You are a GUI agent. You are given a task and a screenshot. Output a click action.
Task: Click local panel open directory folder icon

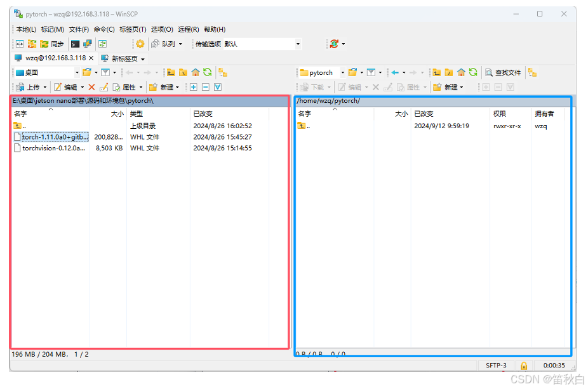(x=87, y=72)
